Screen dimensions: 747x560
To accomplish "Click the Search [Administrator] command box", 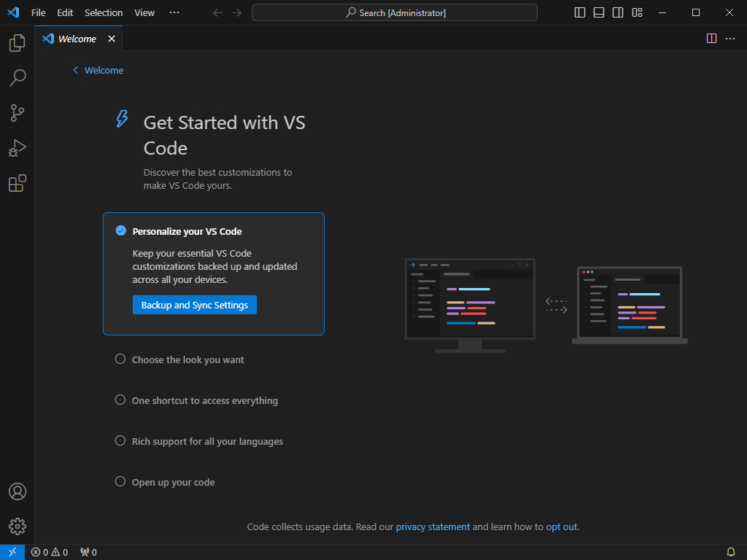I will [x=395, y=13].
